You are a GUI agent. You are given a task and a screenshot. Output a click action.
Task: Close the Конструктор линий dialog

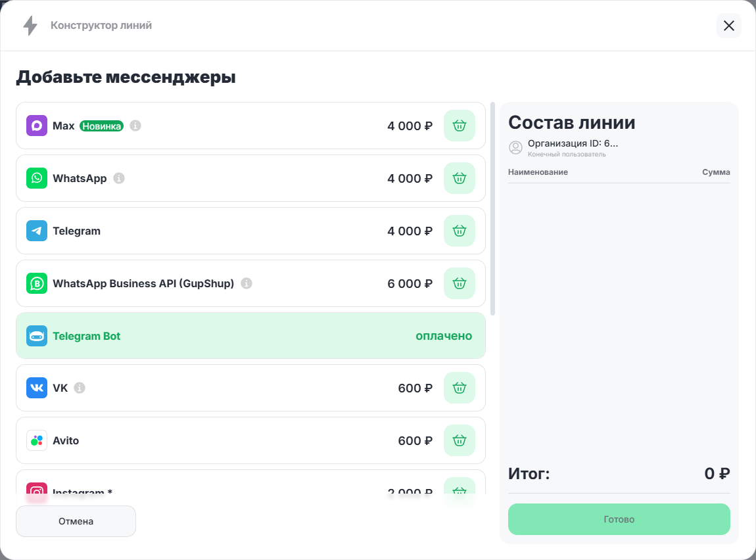(728, 26)
